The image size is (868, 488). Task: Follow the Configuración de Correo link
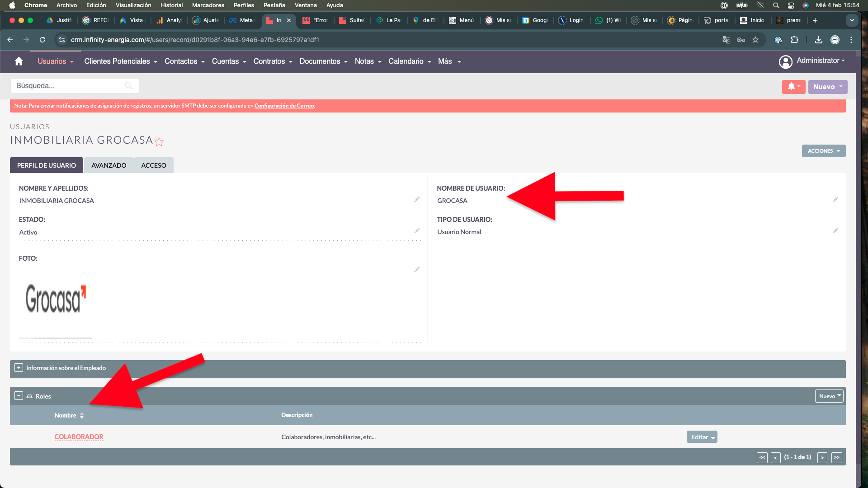pyautogui.click(x=284, y=106)
